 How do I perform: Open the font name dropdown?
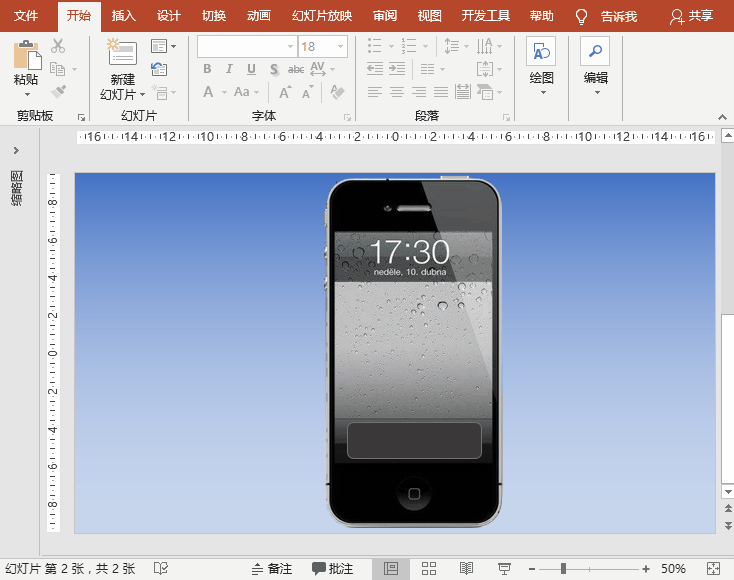[290, 47]
